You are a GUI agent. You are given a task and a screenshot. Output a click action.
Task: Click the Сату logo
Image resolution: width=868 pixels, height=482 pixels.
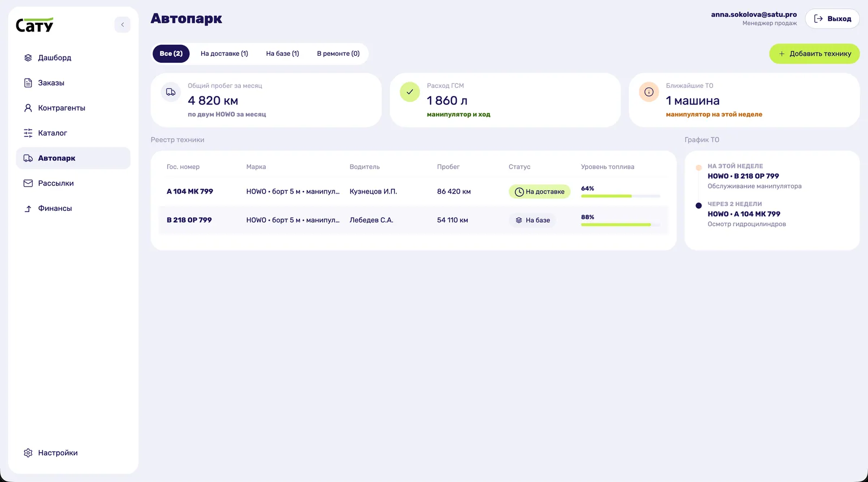point(35,25)
